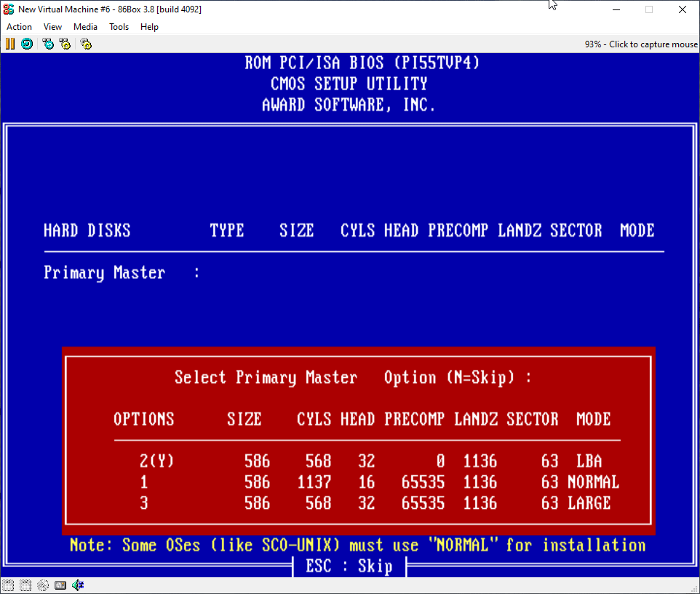Screen dimensions: 700x594
Task: Click the 86Box app icon in title bar
Action: (9, 9)
